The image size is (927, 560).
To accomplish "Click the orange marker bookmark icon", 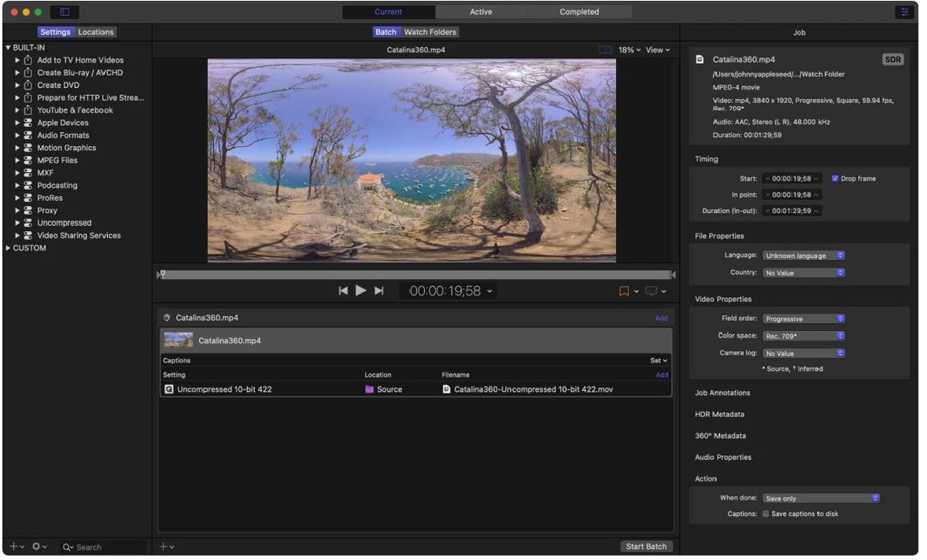I will coord(624,291).
